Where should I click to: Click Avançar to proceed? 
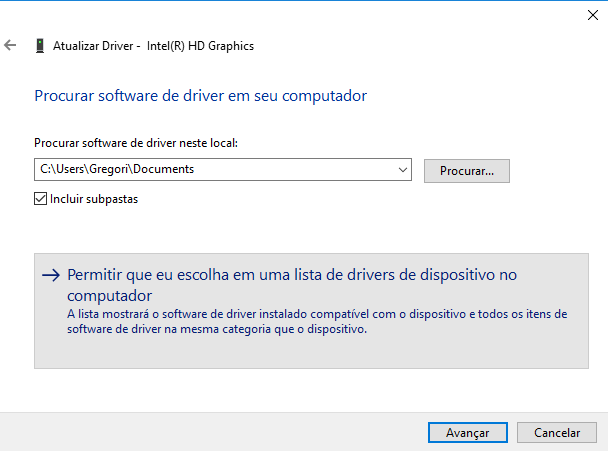468,432
